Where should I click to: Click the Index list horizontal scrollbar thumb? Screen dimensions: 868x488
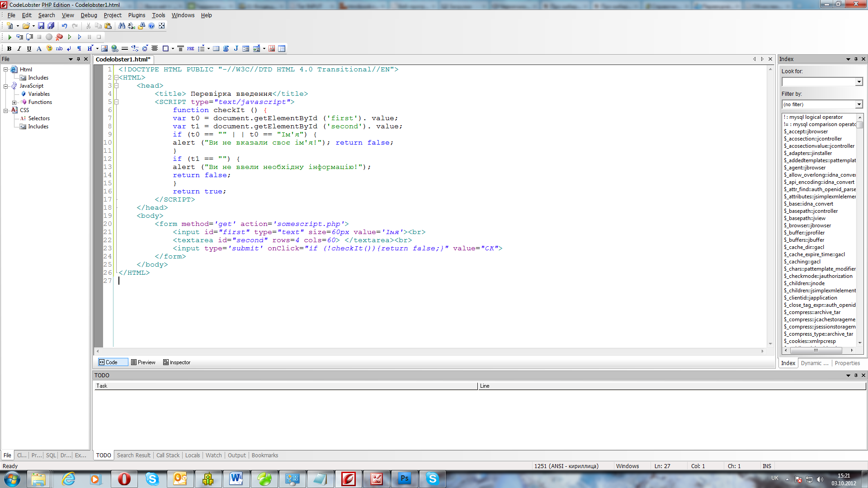pyautogui.click(x=816, y=350)
